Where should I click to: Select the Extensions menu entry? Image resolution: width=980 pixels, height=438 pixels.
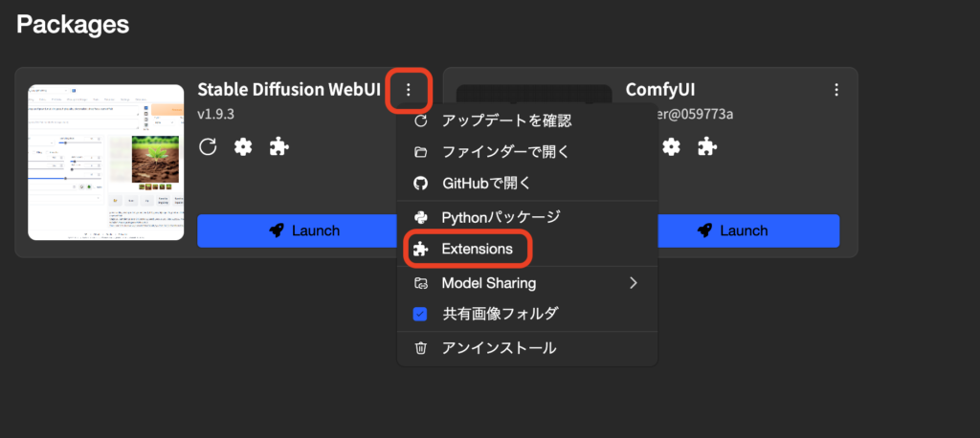tap(477, 250)
